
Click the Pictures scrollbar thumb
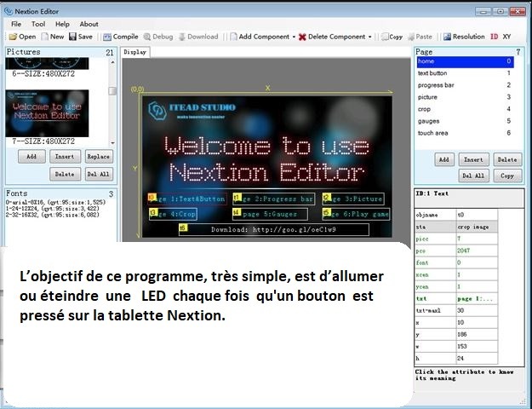click(112, 90)
